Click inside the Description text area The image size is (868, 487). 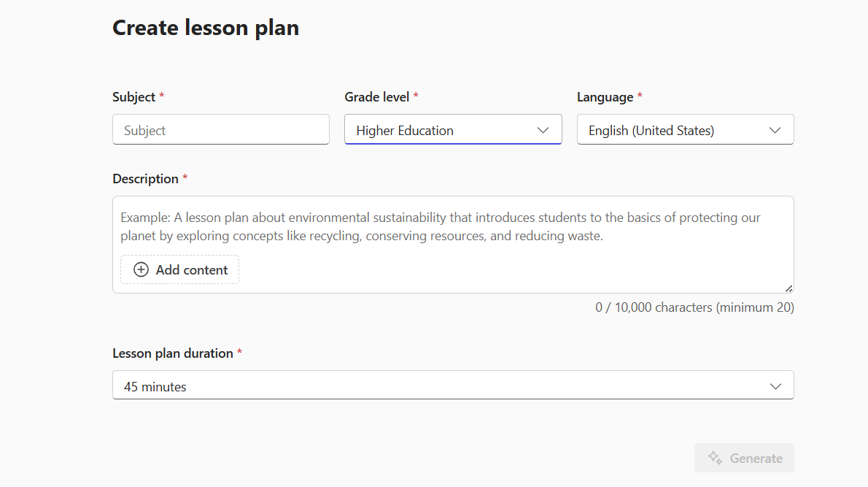point(452,226)
